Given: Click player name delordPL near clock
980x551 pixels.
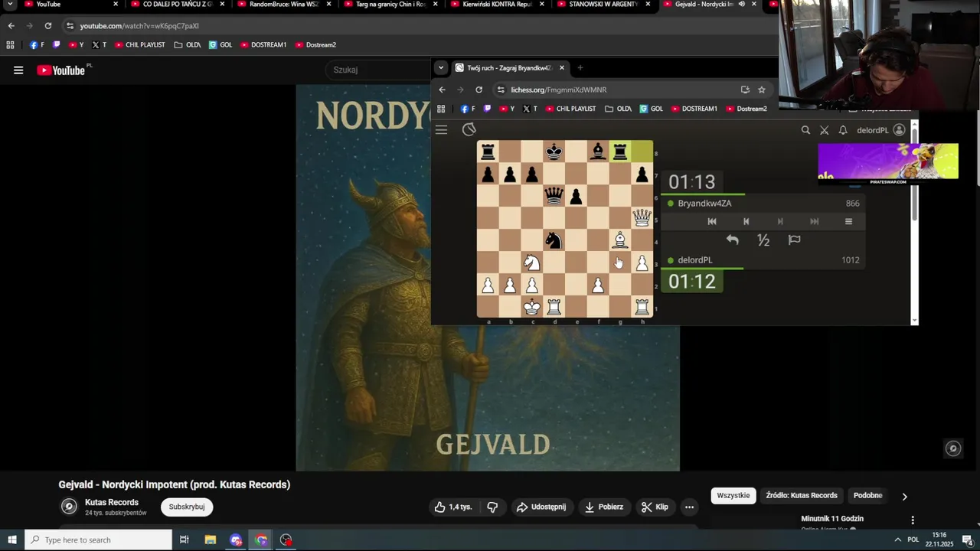Looking at the screenshot, I should click(694, 260).
